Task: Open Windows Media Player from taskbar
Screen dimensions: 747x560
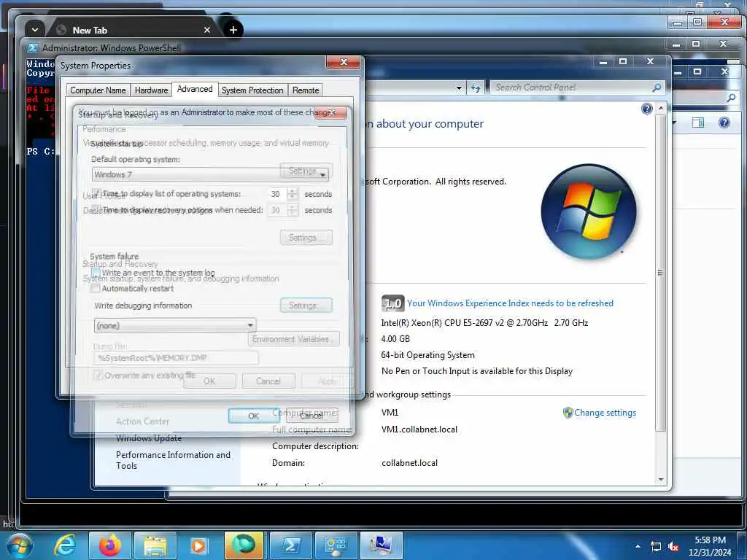Action: click(198, 546)
